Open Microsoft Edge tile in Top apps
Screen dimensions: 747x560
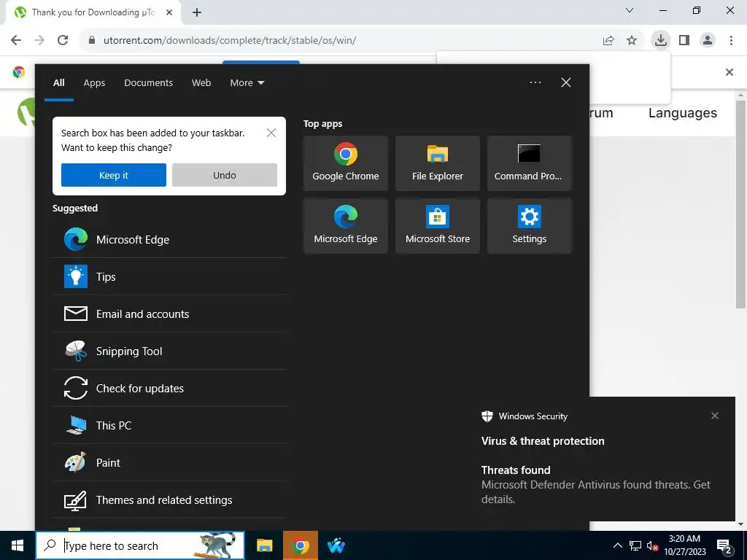pyautogui.click(x=345, y=226)
